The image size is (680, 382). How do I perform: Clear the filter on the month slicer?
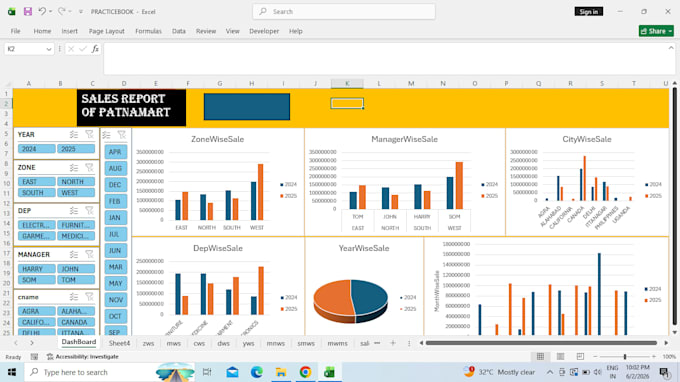(x=122, y=135)
